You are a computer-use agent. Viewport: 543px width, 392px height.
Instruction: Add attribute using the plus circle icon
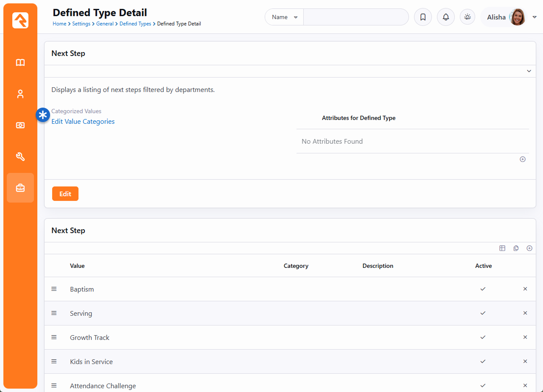point(523,159)
